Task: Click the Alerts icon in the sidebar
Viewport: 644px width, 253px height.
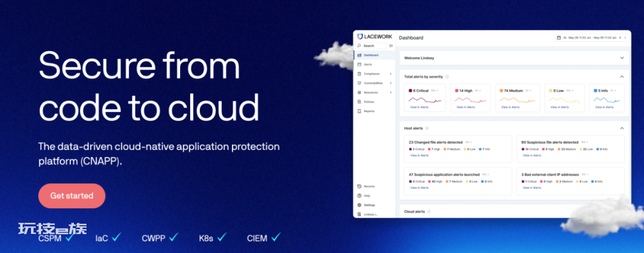Action: click(x=360, y=64)
